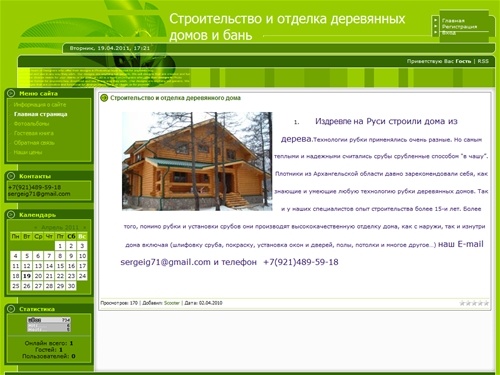Click the site header title Строительство и отделка деревянных домов и бань

click(x=287, y=27)
